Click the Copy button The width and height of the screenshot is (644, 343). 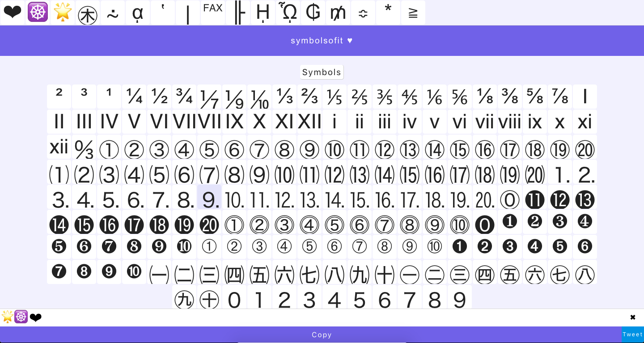point(322,335)
